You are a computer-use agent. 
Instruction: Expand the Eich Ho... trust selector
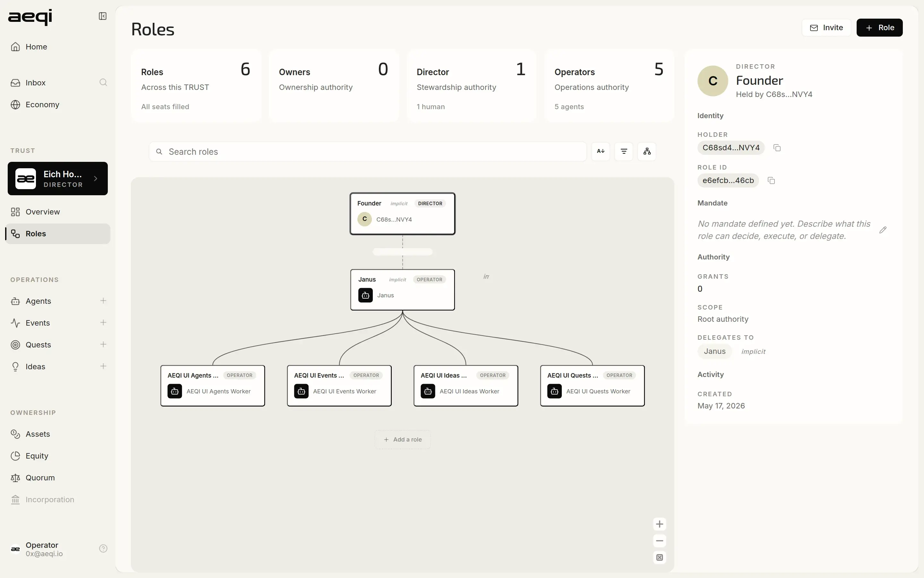(58, 179)
